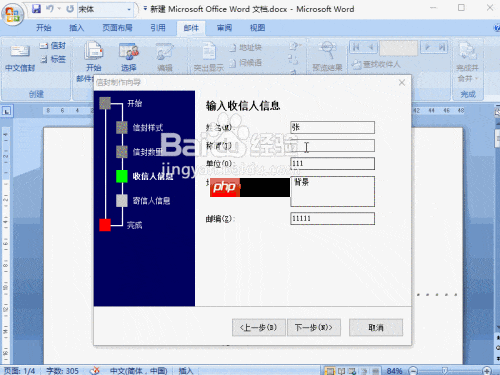
Task: Select the Draft view icon
Action: (x=375, y=371)
